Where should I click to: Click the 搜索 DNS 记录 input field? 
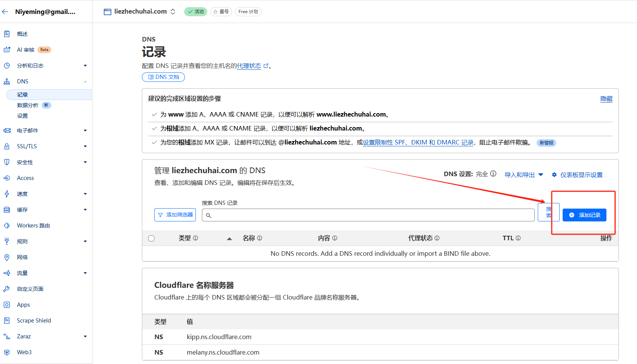pyautogui.click(x=368, y=215)
